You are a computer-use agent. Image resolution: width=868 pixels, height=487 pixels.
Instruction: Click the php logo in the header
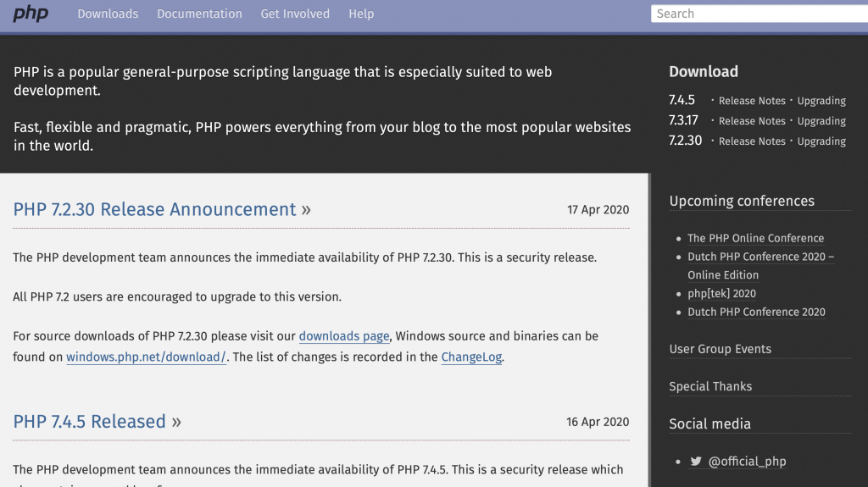click(31, 14)
